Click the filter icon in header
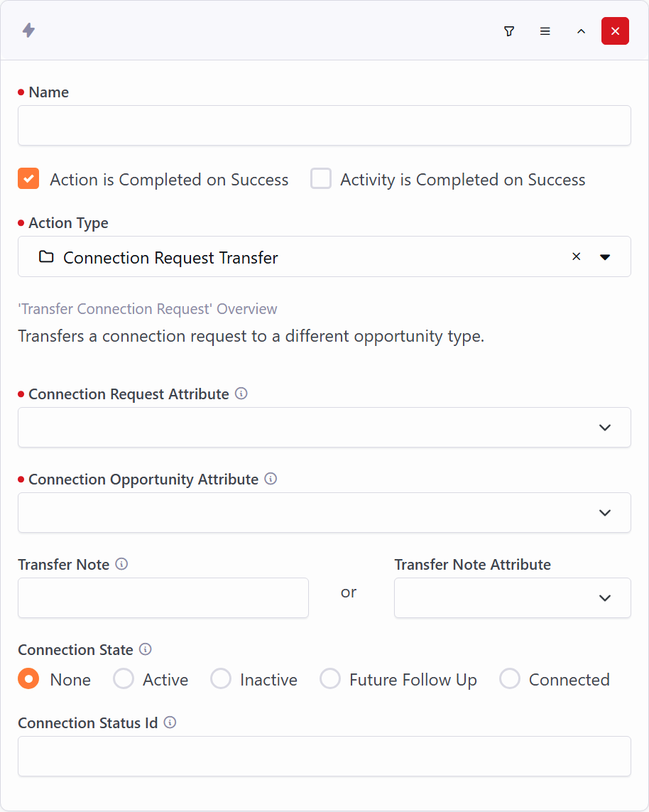649x812 pixels. pos(509,31)
